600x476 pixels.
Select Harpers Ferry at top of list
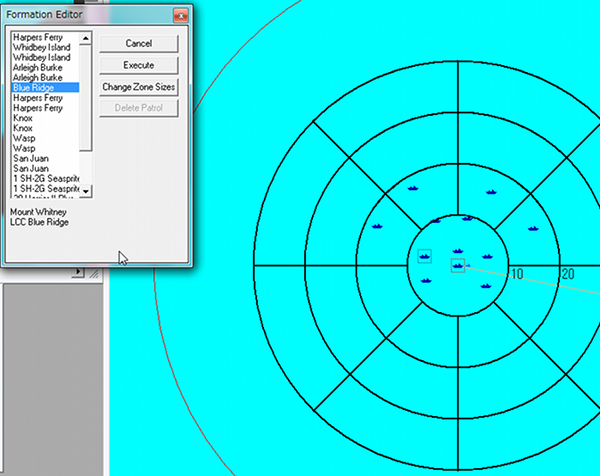tap(45, 37)
